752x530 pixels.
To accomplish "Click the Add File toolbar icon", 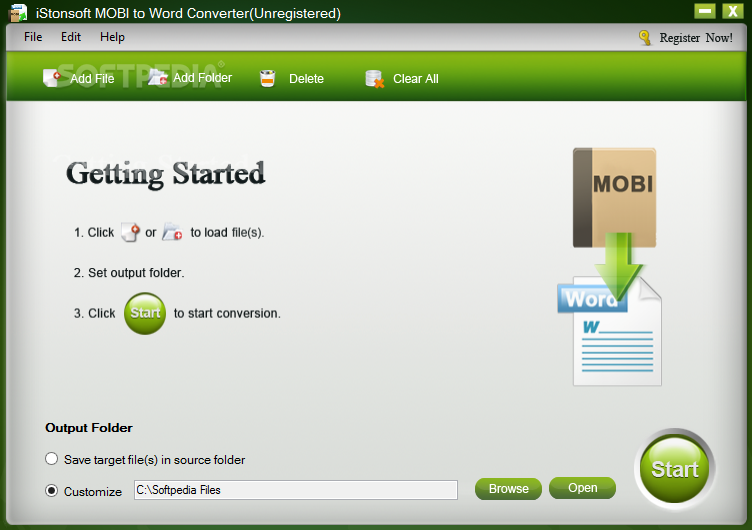I will 52,78.
